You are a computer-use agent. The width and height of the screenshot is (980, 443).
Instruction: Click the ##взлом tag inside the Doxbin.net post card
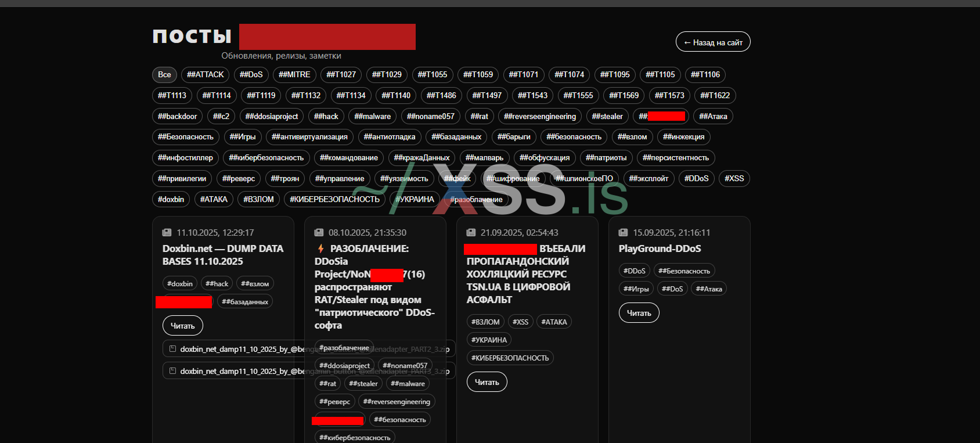point(255,283)
